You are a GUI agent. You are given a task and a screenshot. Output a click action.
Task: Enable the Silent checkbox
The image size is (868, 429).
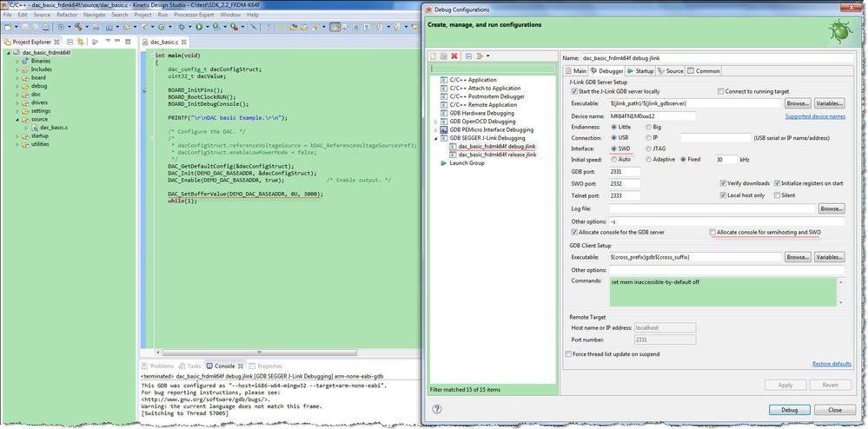pyautogui.click(x=778, y=195)
